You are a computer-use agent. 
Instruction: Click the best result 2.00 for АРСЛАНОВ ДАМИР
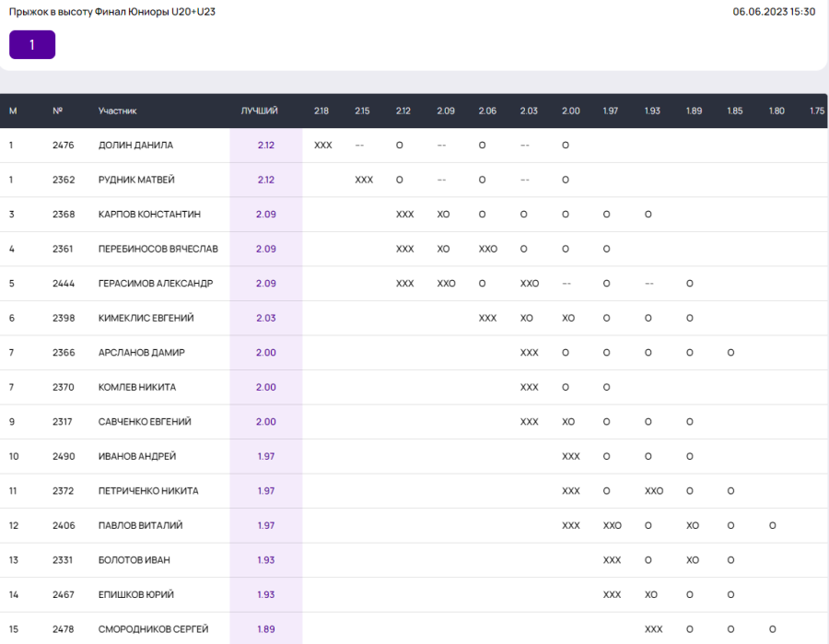265,353
